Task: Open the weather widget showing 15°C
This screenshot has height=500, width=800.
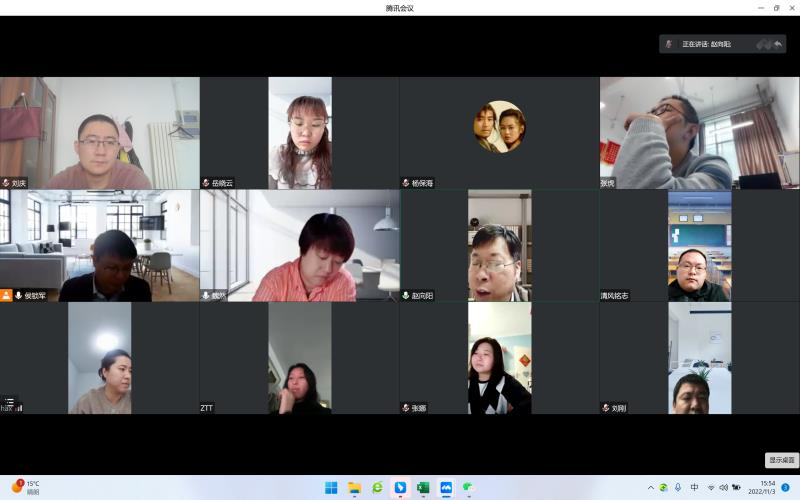Action: [25, 487]
